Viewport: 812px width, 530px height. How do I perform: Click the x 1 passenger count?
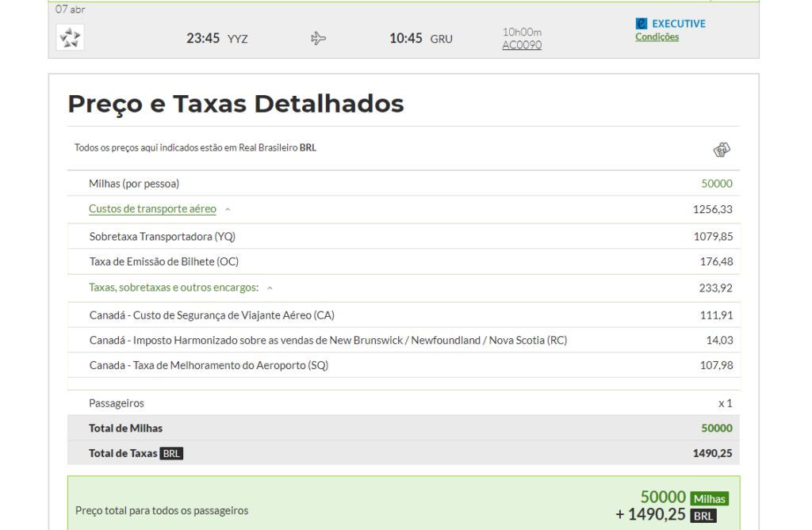coord(725,403)
